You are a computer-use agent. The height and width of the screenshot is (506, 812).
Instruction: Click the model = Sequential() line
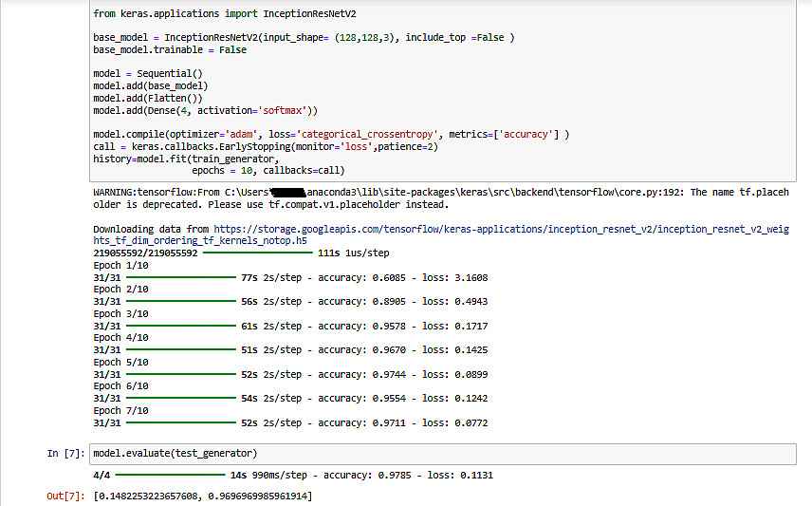point(149,74)
